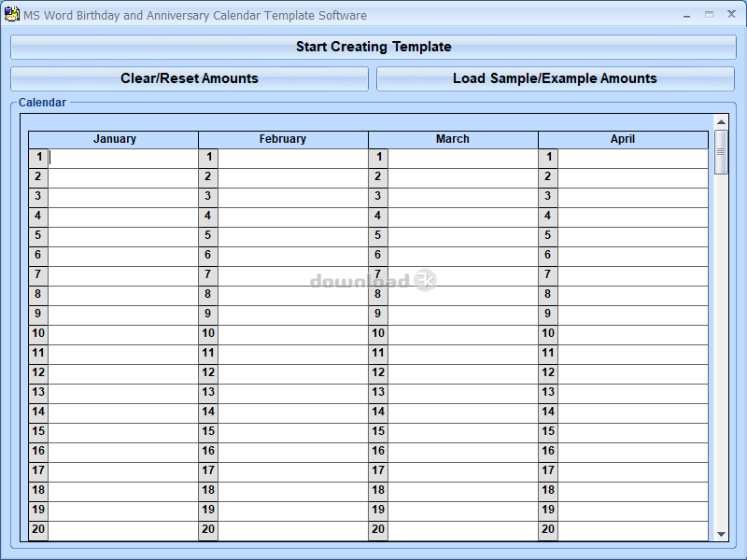Select the January 8 entry field
This screenshot has width=747, height=560.
tap(123, 296)
